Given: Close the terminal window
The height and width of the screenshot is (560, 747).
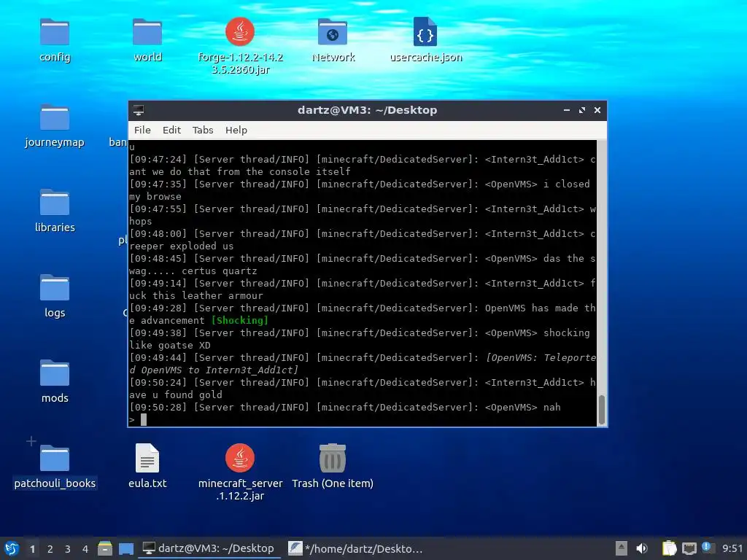Looking at the screenshot, I should [597, 110].
